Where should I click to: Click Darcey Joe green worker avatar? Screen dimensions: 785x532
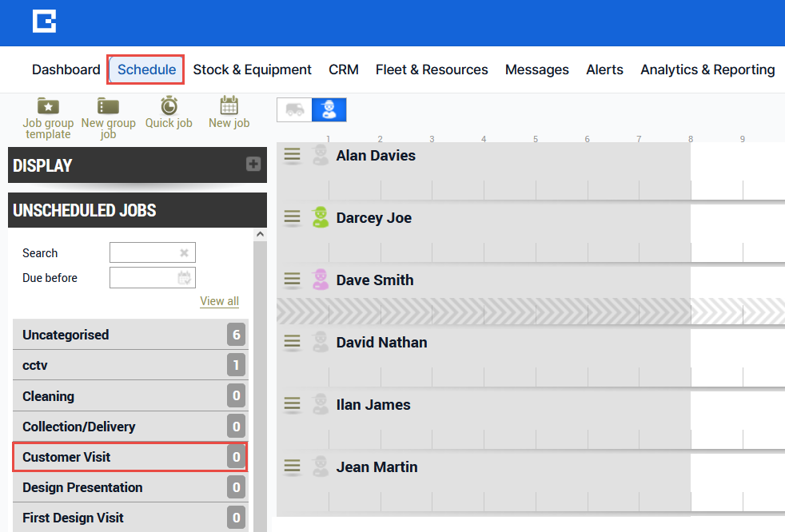321,217
